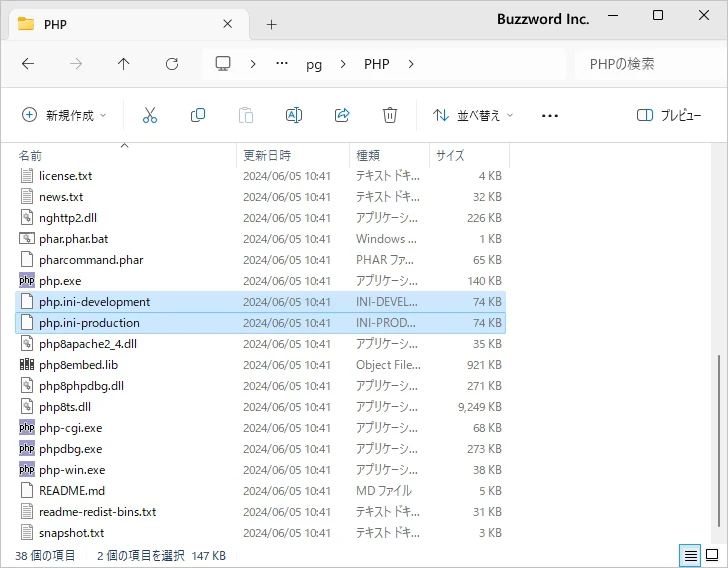Click 2 個の項目を選択 status text
Viewport: 728px width, 568px height.
pyautogui.click(x=141, y=555)
